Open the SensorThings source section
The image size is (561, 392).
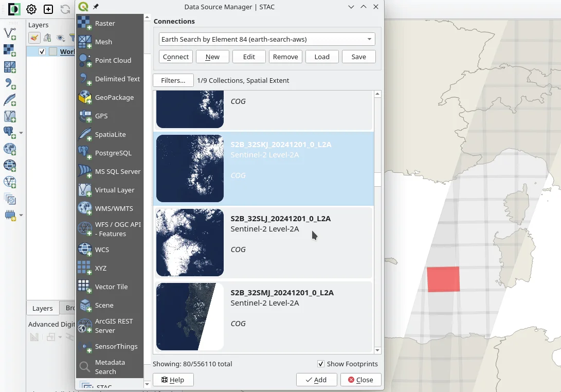[x=116, y=347]
